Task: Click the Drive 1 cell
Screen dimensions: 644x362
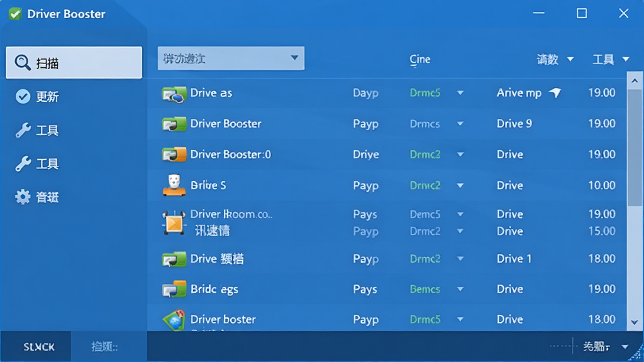Action: click(x=514, y=258)
